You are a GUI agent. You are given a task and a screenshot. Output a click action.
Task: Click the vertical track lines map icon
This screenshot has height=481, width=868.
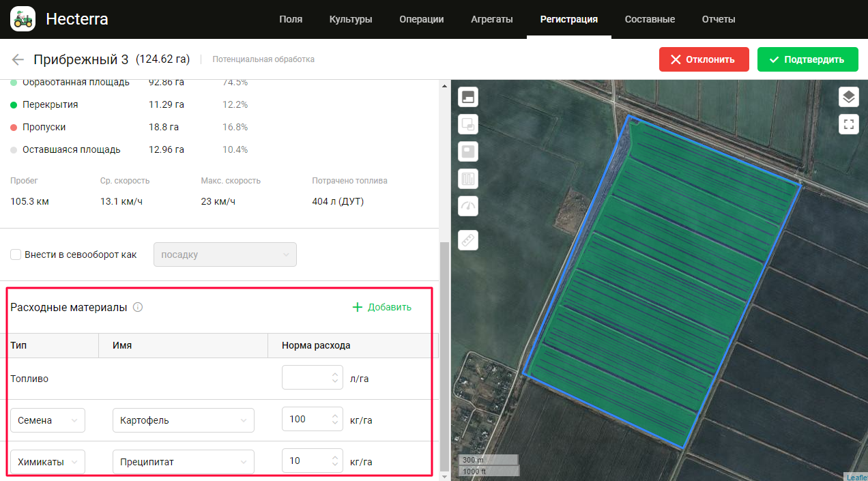(468, 179)
